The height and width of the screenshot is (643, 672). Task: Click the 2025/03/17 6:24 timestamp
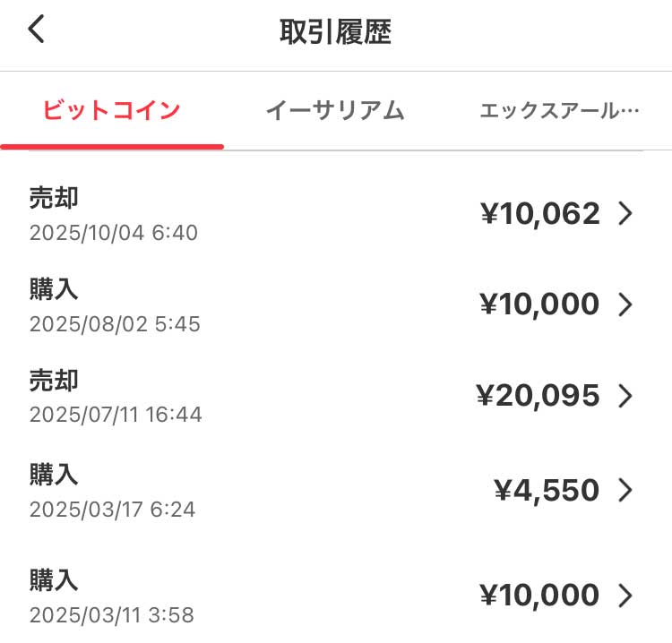coord(112,510)
